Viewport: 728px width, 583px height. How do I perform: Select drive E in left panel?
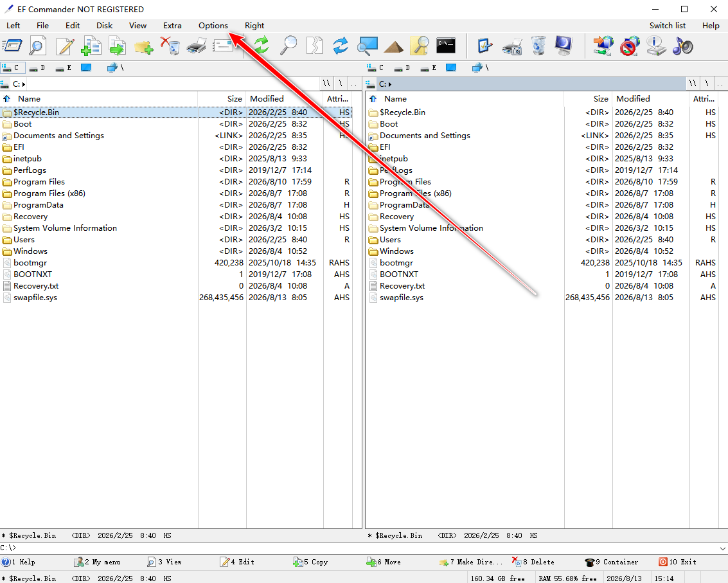(64, 68)
